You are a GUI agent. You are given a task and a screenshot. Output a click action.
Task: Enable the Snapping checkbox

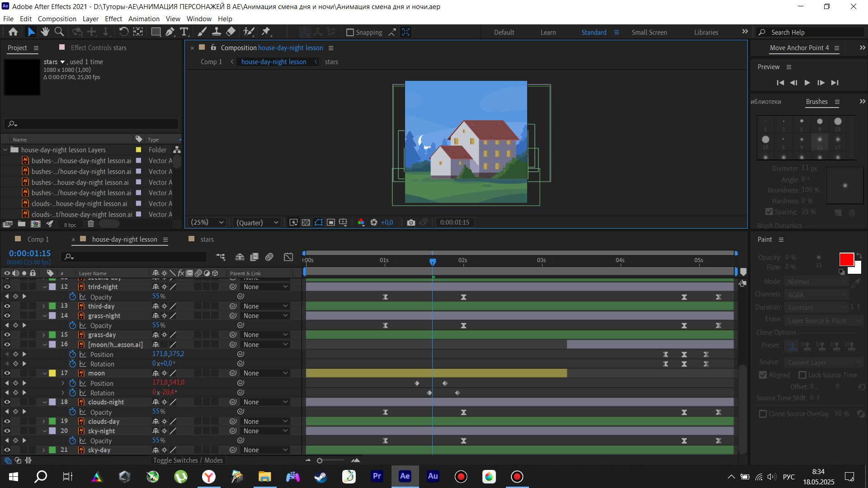[350, 33]
